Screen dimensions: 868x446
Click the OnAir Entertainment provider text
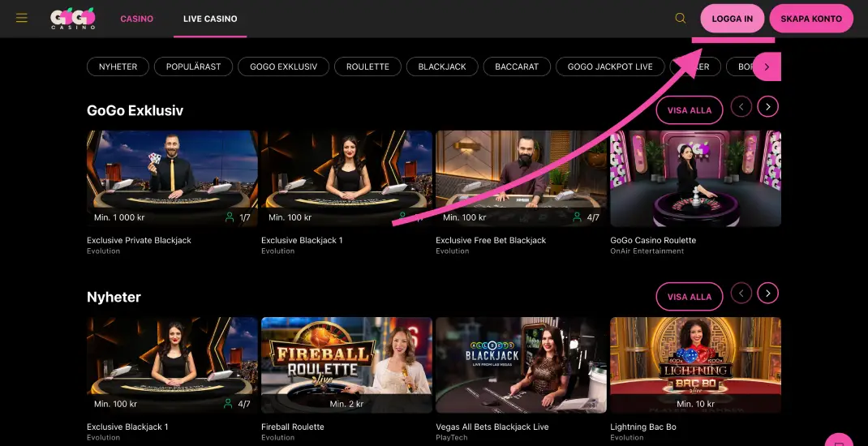click(647, 251)
